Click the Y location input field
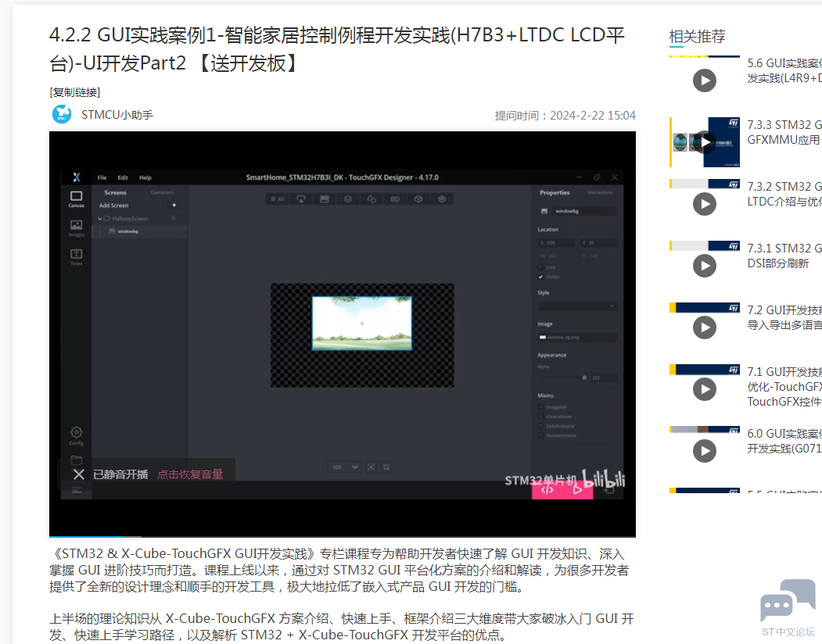Screen dimensions: 822x644 (598, 242)
